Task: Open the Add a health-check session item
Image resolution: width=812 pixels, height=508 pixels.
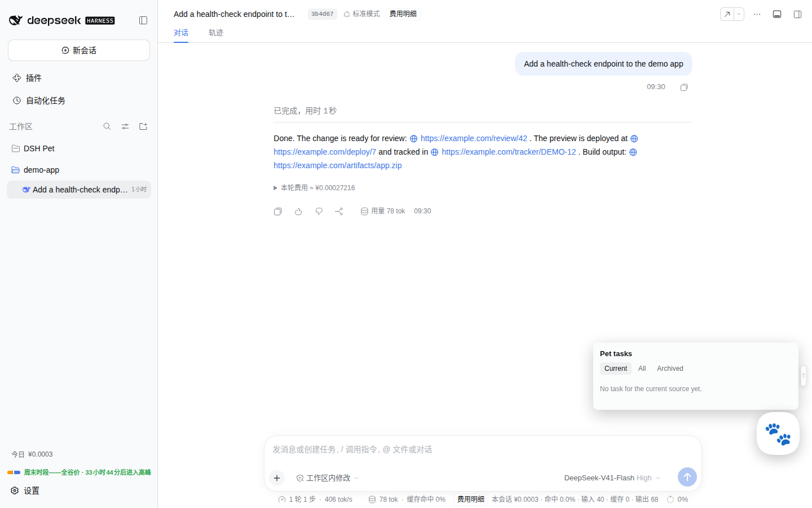Action: coord(79,190)
